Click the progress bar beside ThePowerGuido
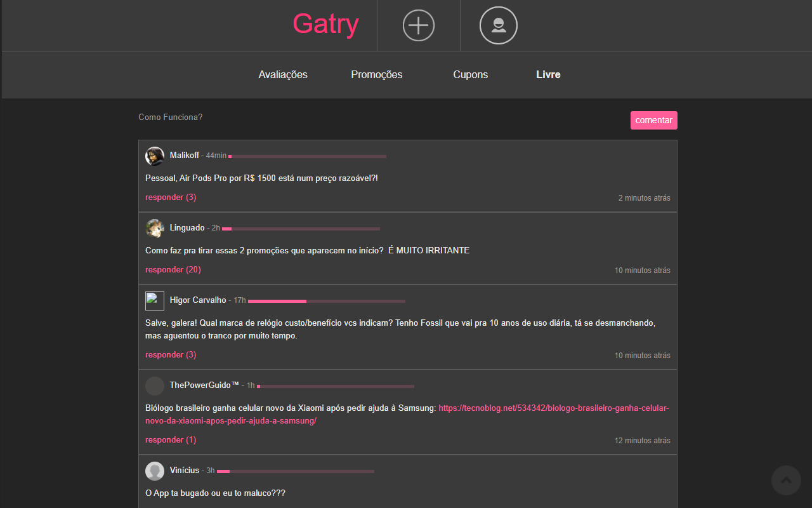812x508 pixels. pos(336,386)
